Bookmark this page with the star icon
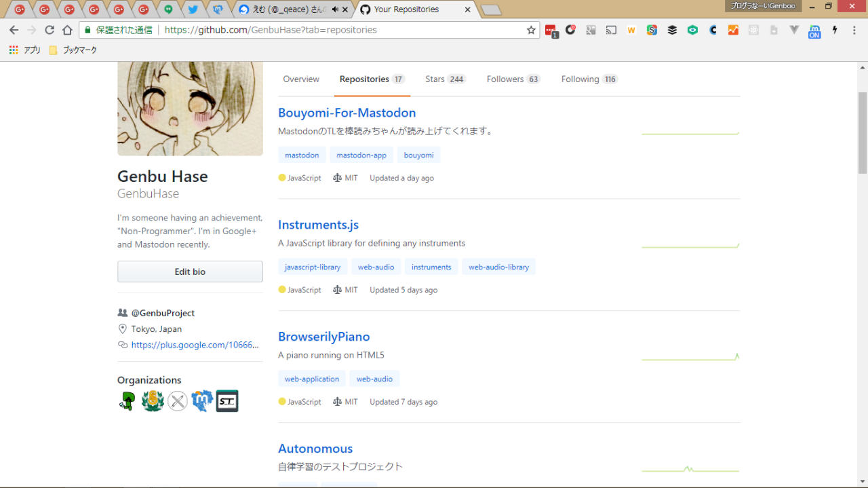The image size is (868, 488). pyautogui.click(x=531, y=30)
